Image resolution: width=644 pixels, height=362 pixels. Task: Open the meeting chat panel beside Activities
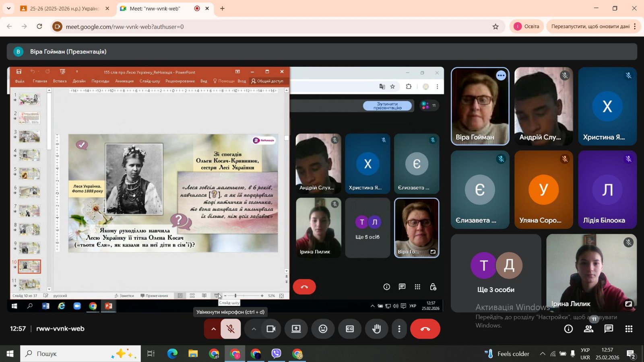pos(609,329)
